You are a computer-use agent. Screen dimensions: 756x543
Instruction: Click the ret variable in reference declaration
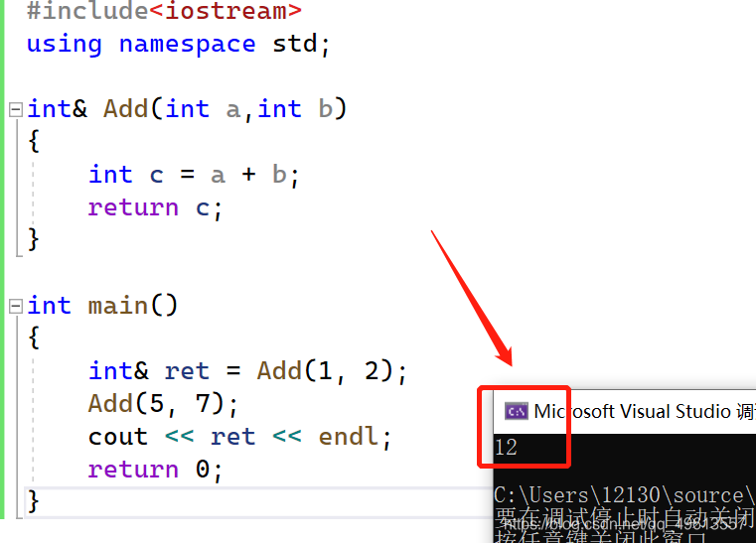(x=187, y=371)
